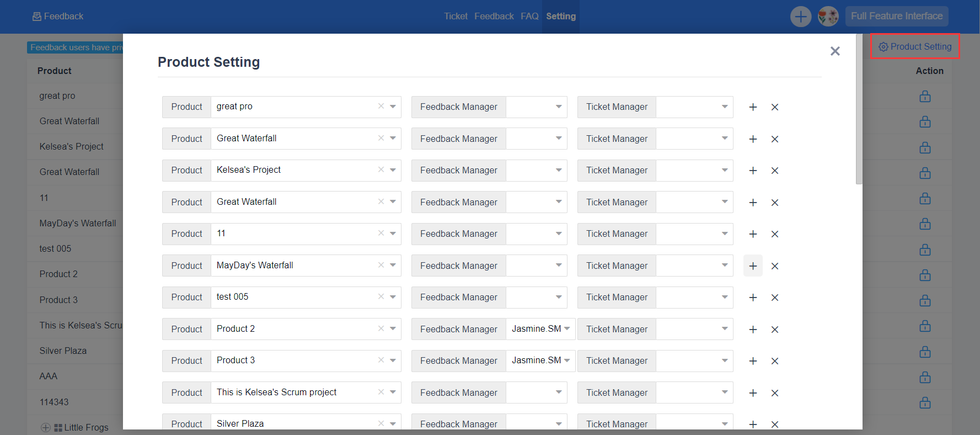Expand Feedback Manager dropdown for great pro
980x435 pixels.
tap(559, 107)
